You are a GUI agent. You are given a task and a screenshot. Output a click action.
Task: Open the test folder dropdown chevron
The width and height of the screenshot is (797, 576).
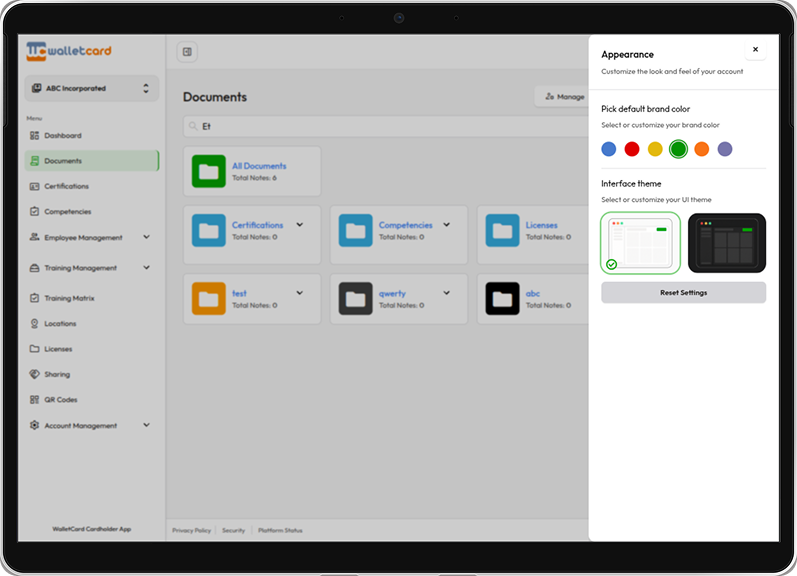[x=300, y=293]
